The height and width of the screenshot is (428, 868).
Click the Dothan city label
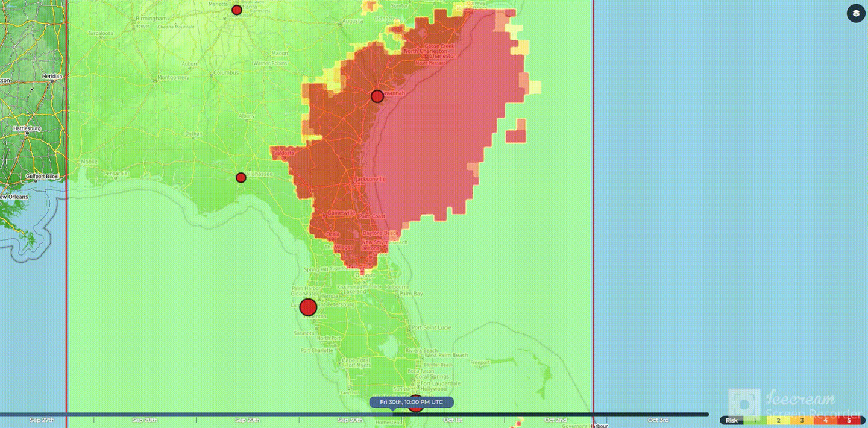click(194, 134)
